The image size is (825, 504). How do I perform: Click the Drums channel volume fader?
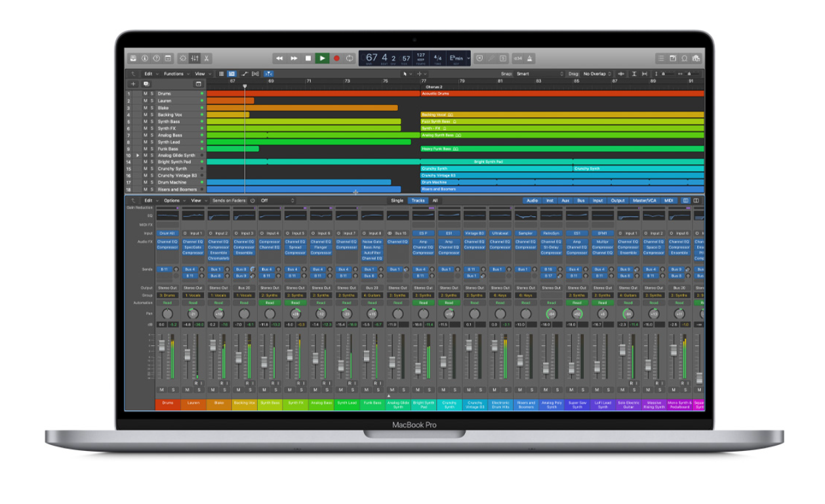161,345
